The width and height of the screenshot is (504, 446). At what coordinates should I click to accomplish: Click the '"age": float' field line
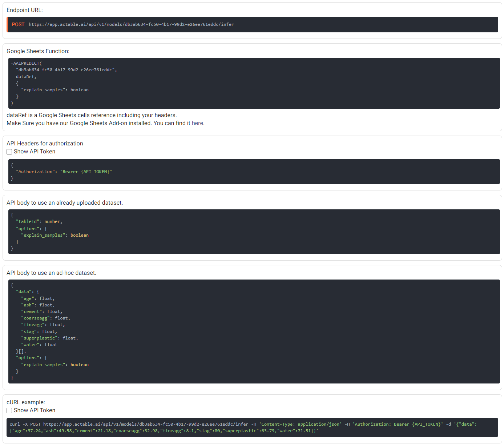coord(38,298)
